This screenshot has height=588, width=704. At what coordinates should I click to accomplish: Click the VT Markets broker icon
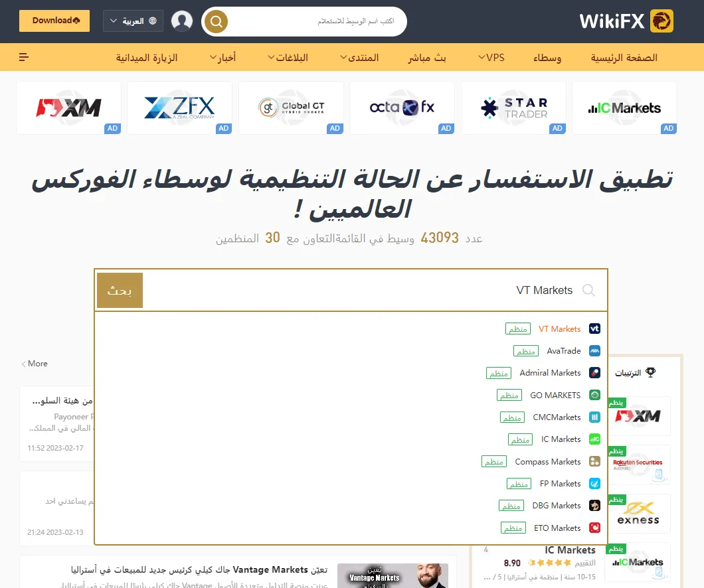594,329
